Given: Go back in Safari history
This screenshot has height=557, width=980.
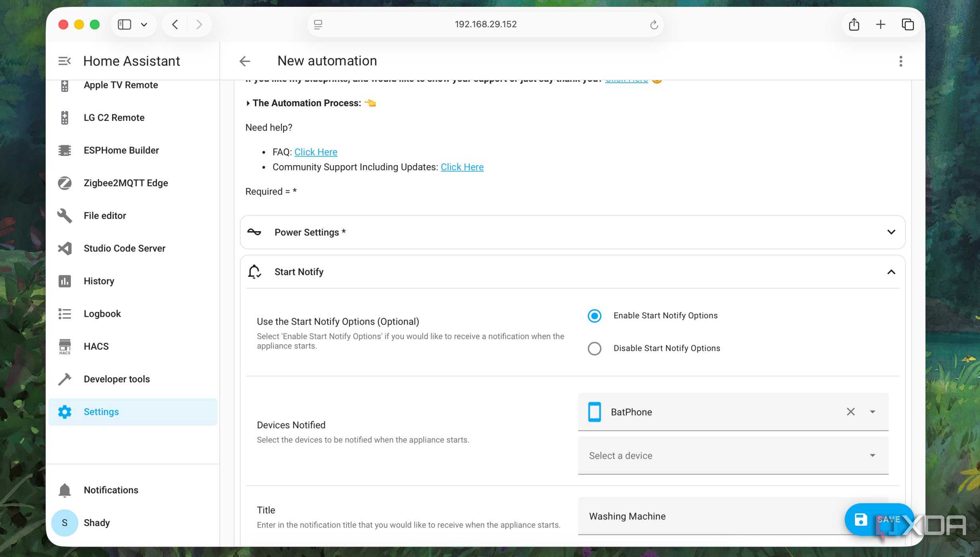Looking at the screenshot, I should [175, 24].
